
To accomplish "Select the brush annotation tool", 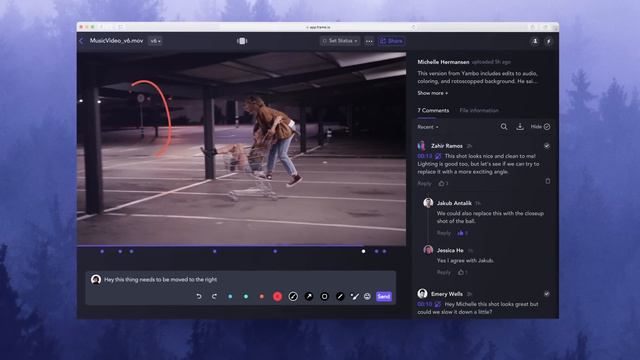I will [x=355, y=297].
